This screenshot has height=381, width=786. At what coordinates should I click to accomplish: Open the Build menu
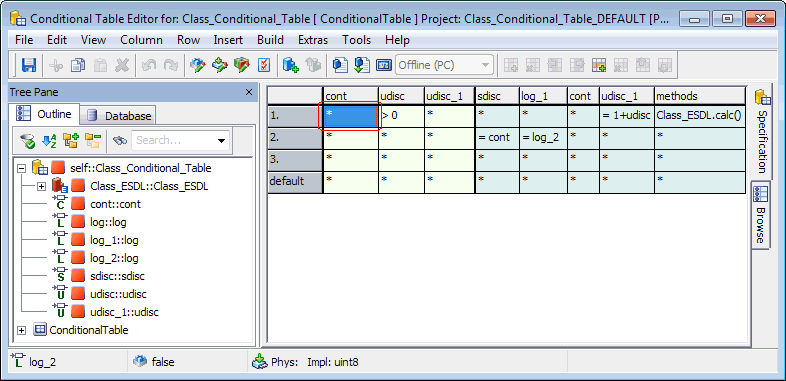click(270, 40)
